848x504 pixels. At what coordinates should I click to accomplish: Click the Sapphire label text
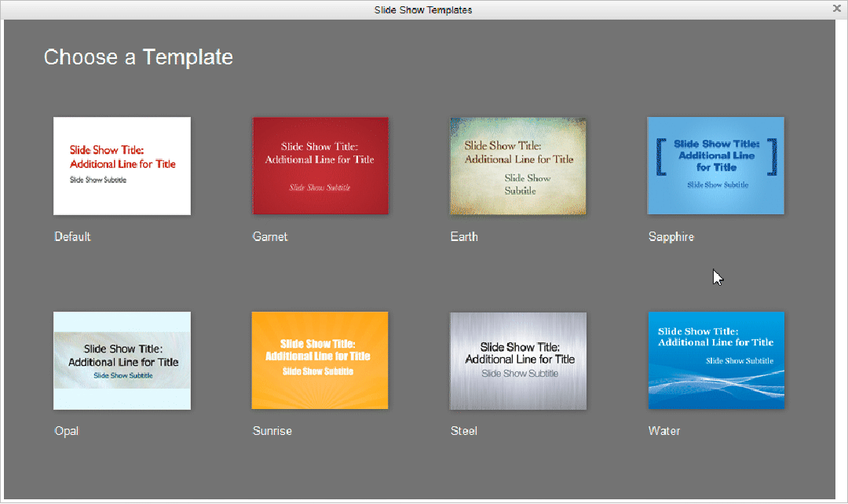(671, 236)
